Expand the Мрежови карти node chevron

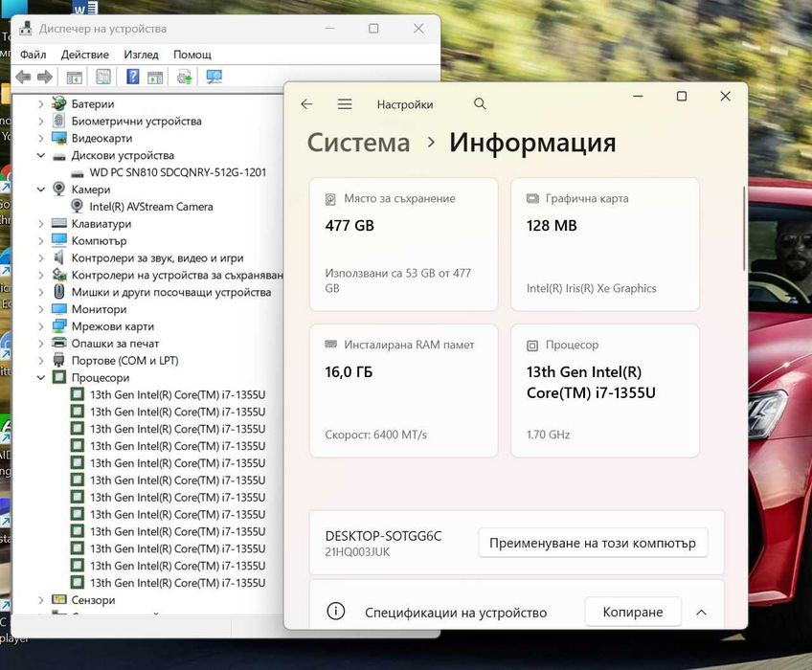click(41, 326)
